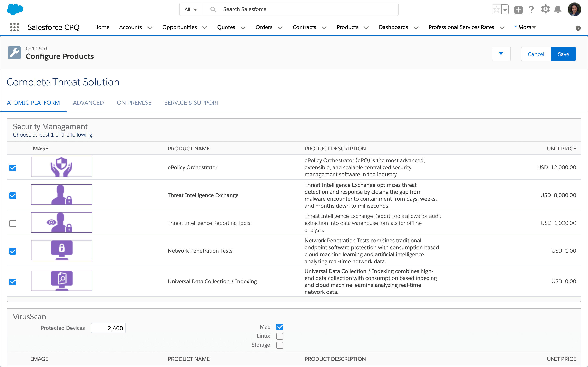588x367 pixels.
Task: Switch to the SERVICE & SUPPORT tab
Action: (x=192, y=103)
